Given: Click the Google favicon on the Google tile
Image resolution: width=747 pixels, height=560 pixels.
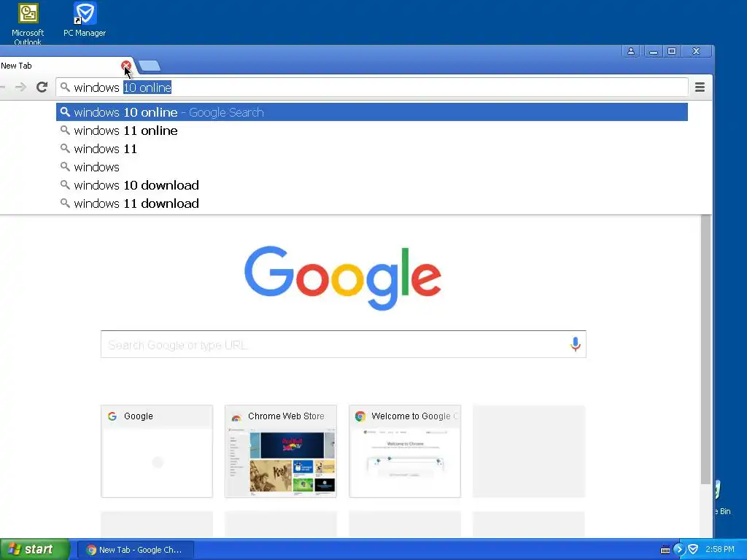Looking at the screenshot, I should (112, 416).
